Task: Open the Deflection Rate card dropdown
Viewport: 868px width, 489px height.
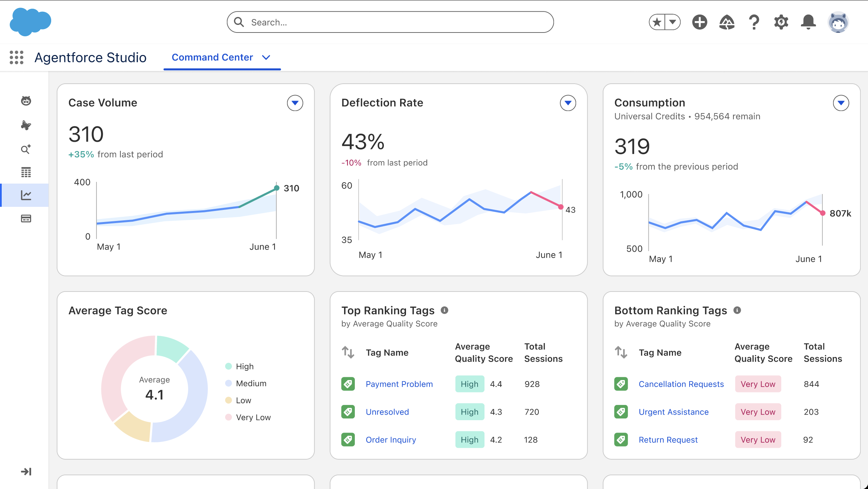Action: click(567, 103)
